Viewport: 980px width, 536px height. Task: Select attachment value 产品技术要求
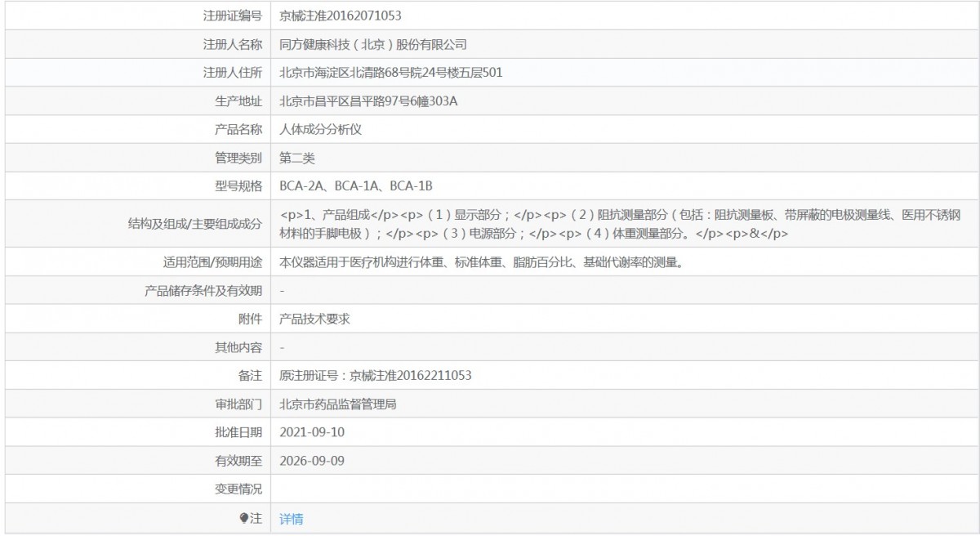coord(314,319)
